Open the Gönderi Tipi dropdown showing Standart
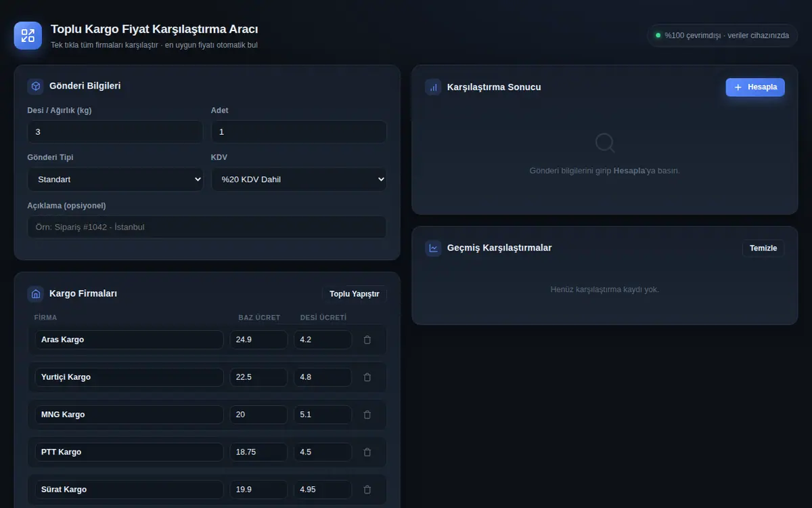The image size is (812, 508). pos(115,179)
